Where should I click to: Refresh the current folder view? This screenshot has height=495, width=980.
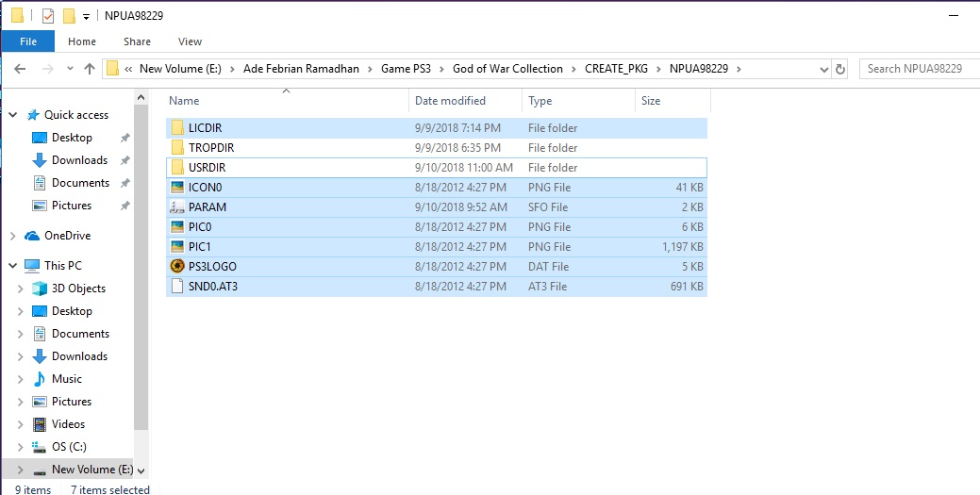(840, 69)
